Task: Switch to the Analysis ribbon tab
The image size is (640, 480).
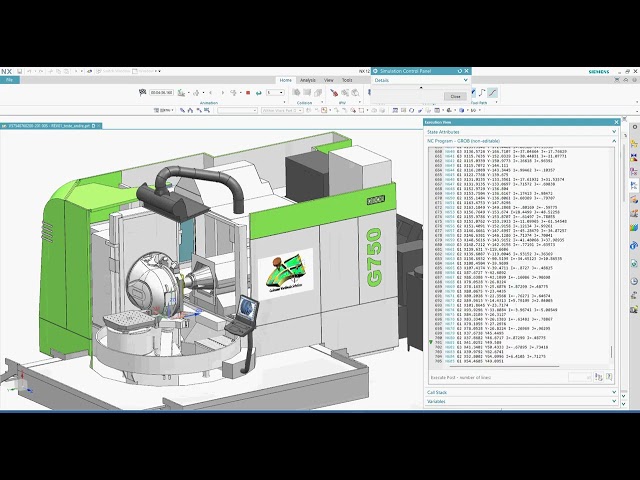Action: 308,80
